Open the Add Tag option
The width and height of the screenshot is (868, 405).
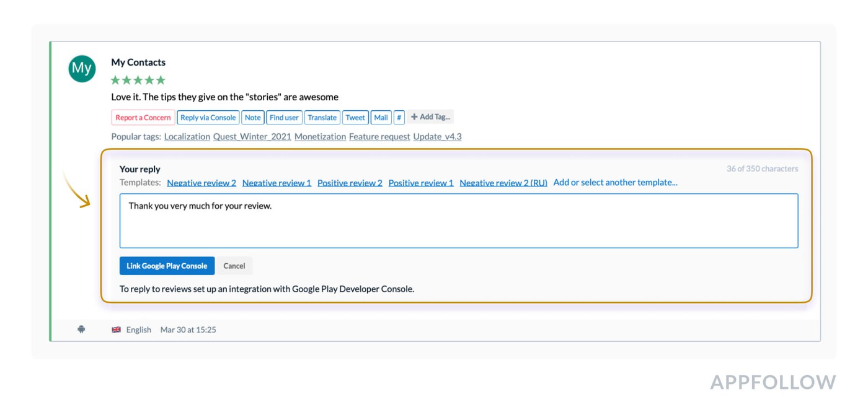coord(431,117)
